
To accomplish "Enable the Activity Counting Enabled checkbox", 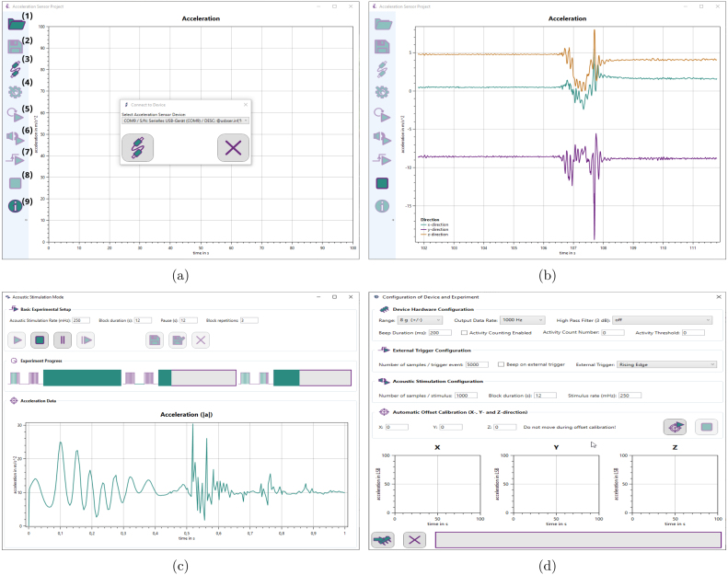I will point(464,333).
